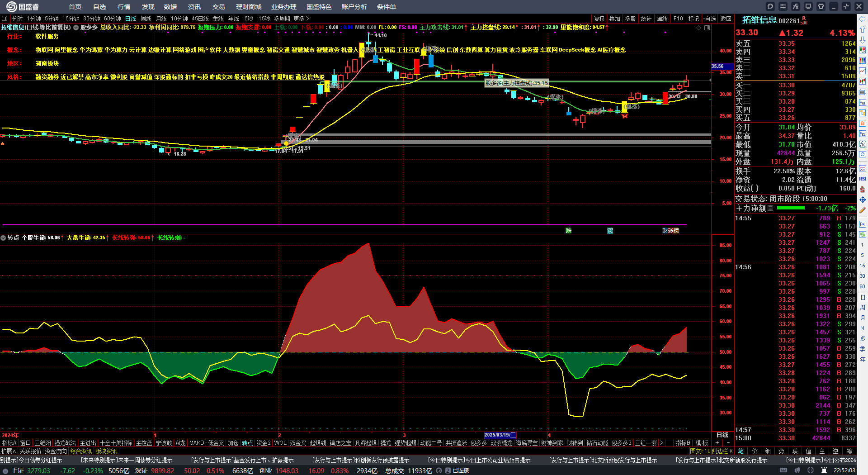Click the − zoom out chart button

tap(728, 443)
